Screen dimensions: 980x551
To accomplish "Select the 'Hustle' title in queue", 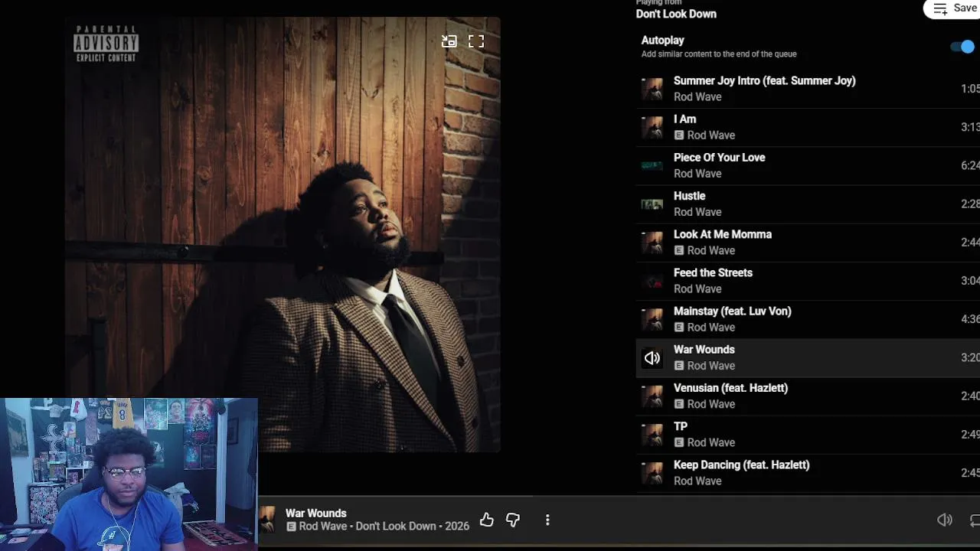I will [x=690, y=196].
